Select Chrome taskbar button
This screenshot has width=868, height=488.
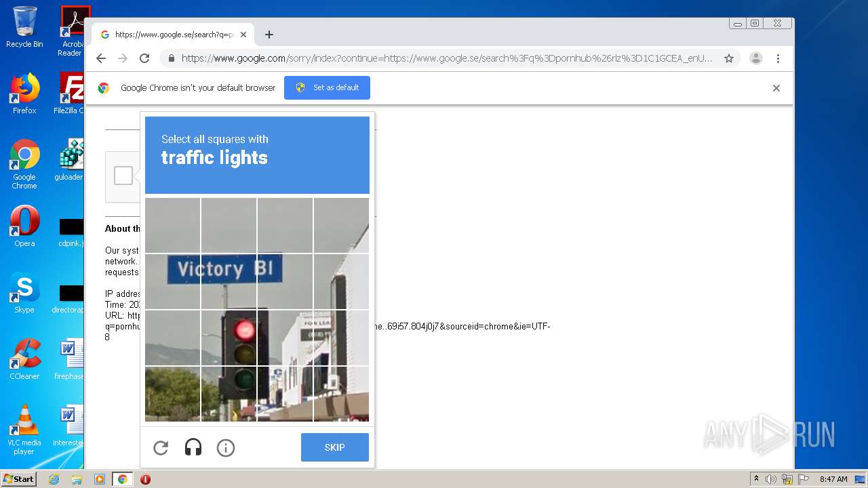122,479
